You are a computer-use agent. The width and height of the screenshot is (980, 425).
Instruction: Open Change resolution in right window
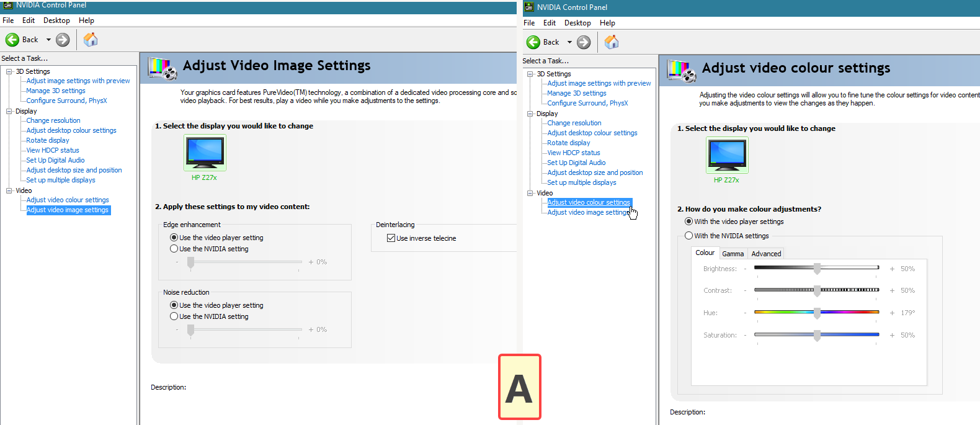tap(574, 123)
